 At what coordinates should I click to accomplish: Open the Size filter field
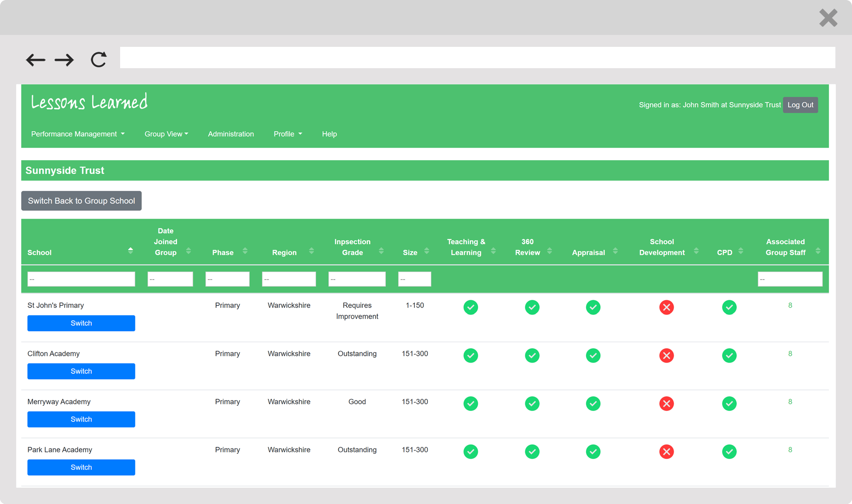coord(414,279)
